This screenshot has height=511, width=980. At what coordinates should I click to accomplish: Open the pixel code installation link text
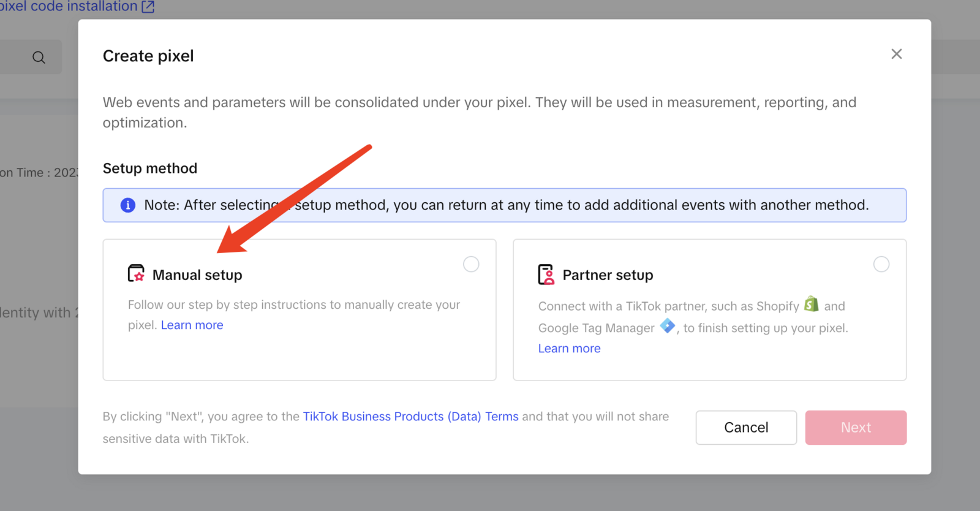pyautogui.click(x=69, y=7)
